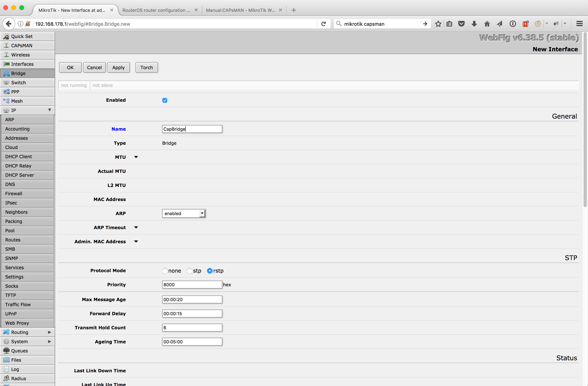The image size is (588, 386).
Task: Open the browser home icon
Action: coord(487,24)
